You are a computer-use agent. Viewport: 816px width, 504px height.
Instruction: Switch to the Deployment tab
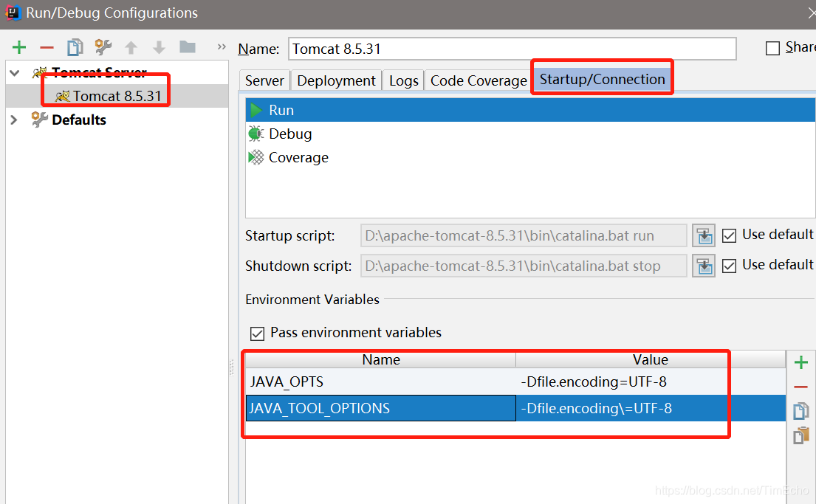click(336, 80)
